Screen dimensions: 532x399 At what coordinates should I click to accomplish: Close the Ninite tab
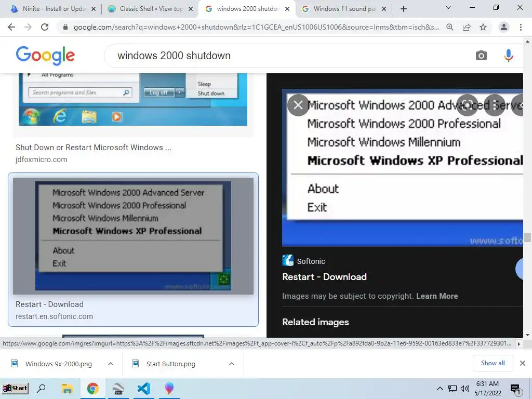pyautogui.click(x=94, y=9)
